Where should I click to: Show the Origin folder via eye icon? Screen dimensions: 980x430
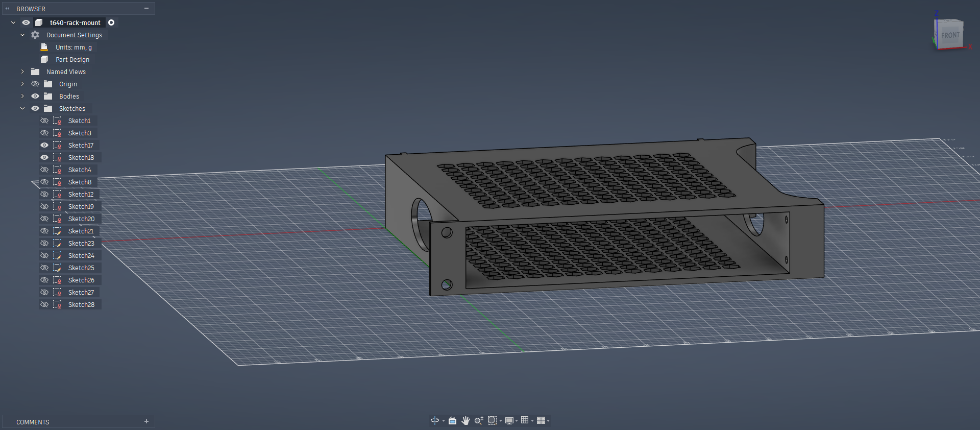pyautogui.click(x=35, y=84)
